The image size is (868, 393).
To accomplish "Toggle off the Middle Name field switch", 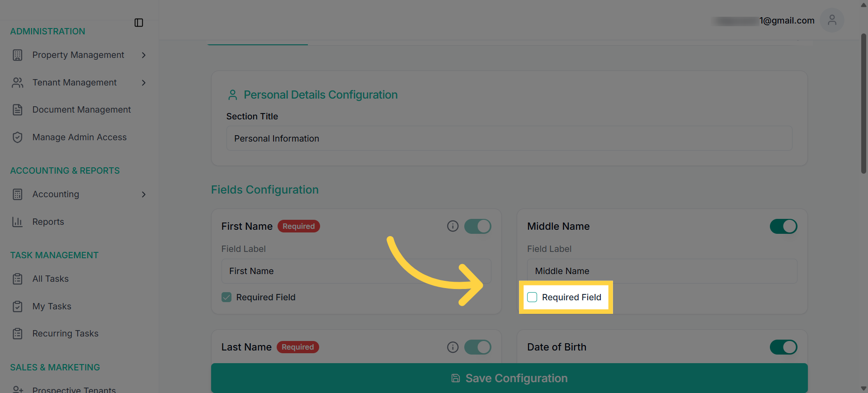I will (x=783, y=226).
